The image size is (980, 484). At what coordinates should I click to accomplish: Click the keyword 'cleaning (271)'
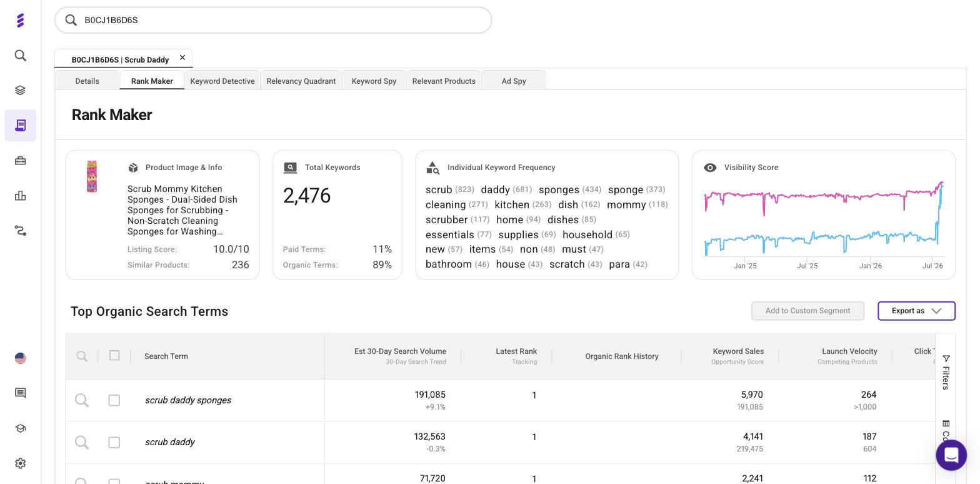click(457, 204)
